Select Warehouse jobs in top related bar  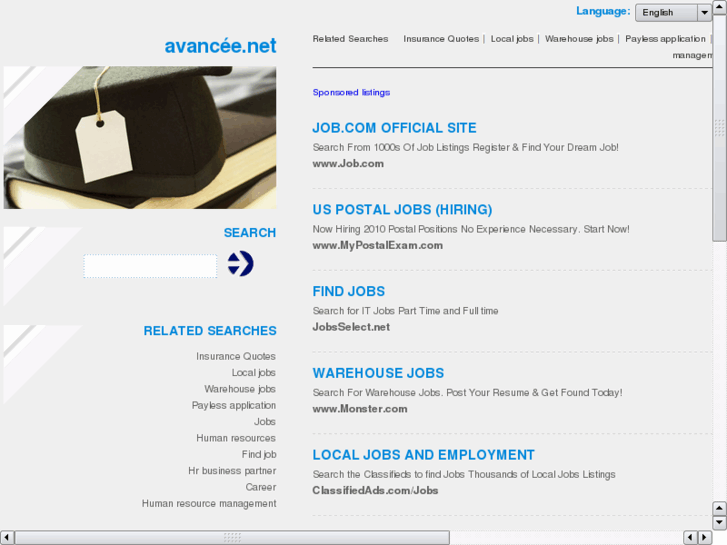click(x=579, y=39)
